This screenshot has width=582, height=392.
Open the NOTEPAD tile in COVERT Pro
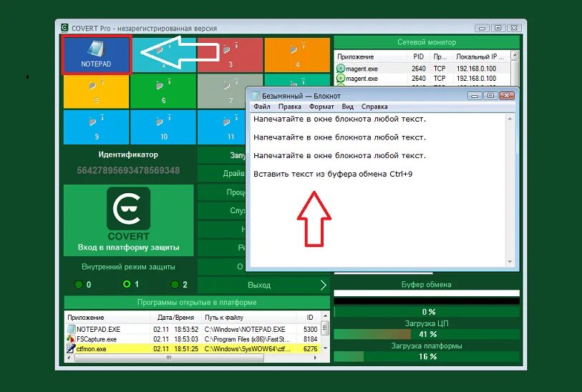point(97,54)
